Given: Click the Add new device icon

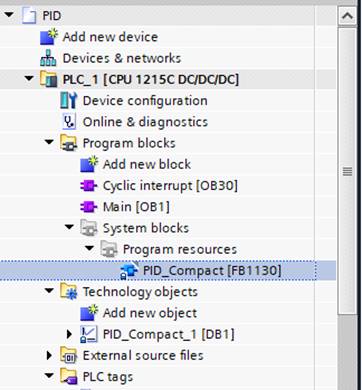Looking at the screenshot, I should click(49, 37).
